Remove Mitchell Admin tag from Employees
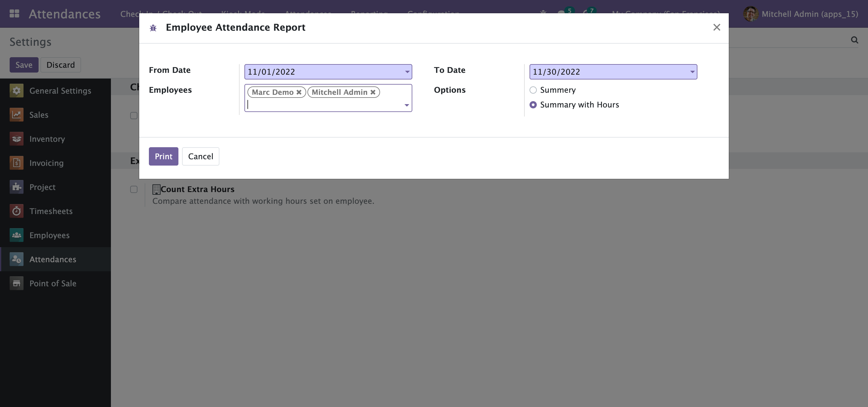Image resolution: width=868 pixels, height=407 pixels. pyautogui.click(x=373, y=92)
